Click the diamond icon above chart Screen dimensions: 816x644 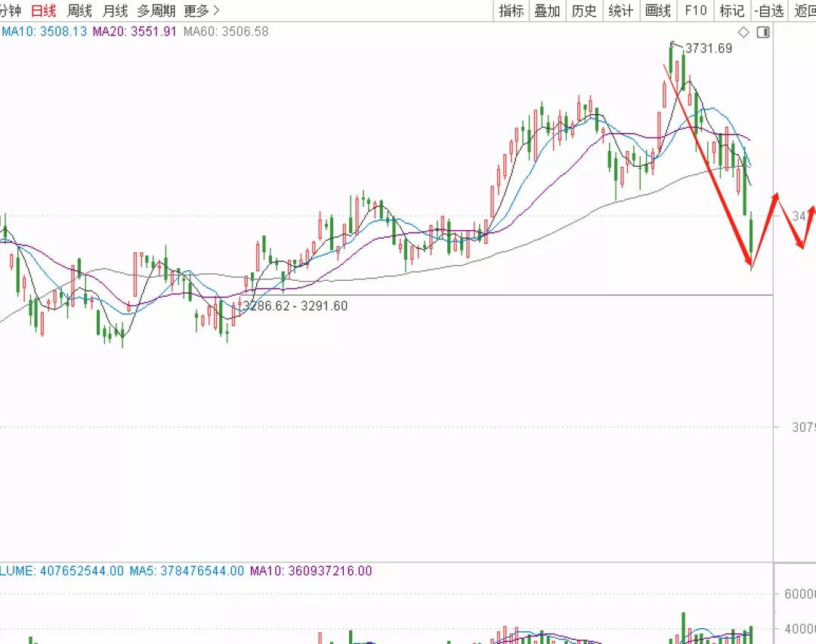click(743, 32)
